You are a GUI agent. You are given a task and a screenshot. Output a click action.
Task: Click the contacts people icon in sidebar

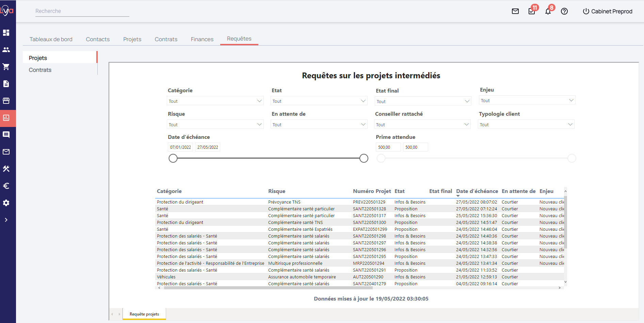coord(6,50)
